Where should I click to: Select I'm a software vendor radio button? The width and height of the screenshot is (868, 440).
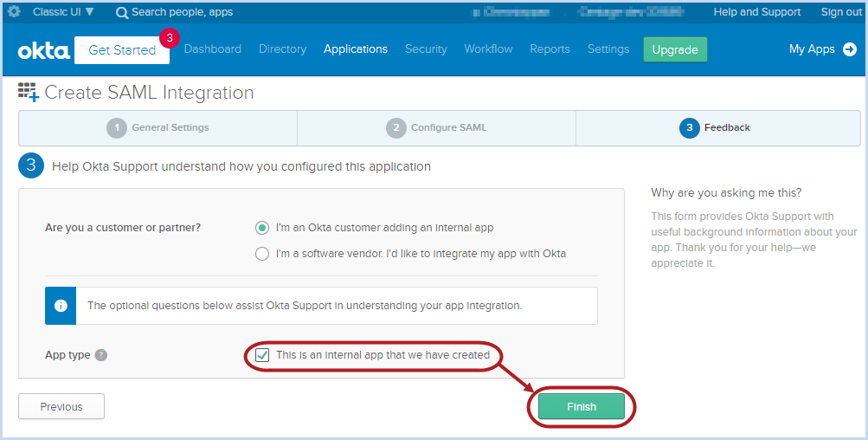click(x=262, y=254)
